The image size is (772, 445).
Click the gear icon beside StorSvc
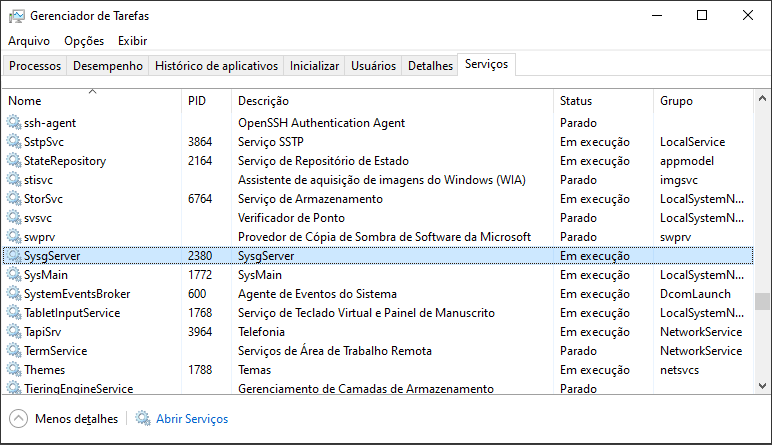[x=14, y=198]
